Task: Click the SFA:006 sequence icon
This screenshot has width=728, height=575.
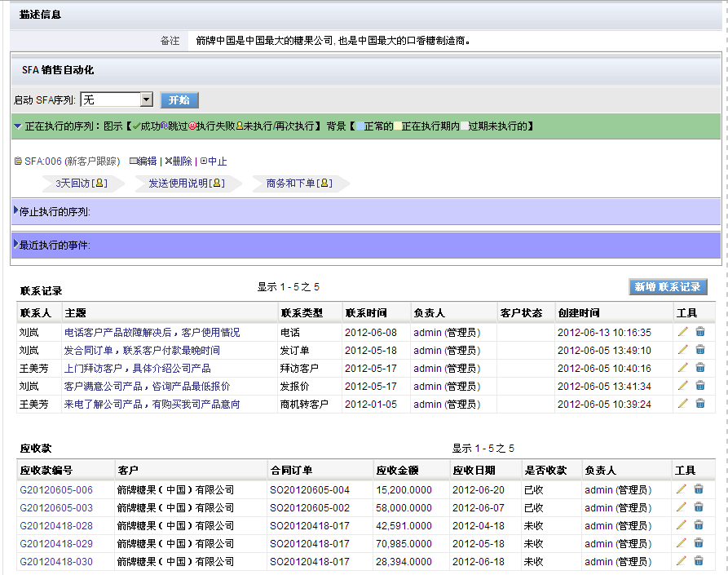Action: point(18,161)
